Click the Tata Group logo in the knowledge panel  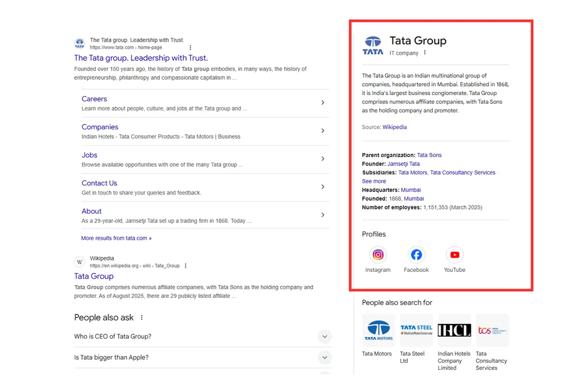point(373,44)
